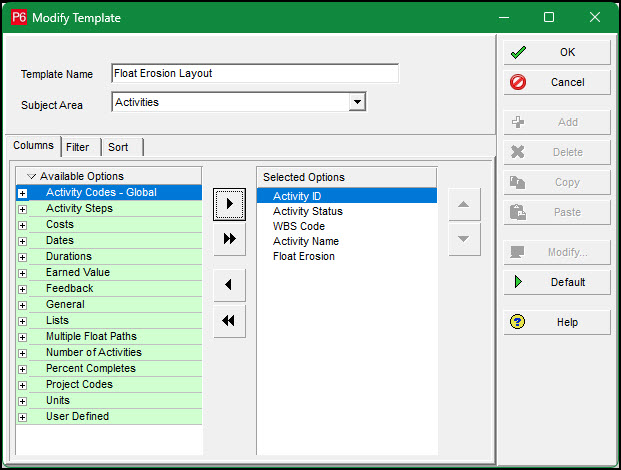This screenshot has width=621, height=470.
Task: Expand the Units group
Action: pyautogui.click(x=23, y=401)
